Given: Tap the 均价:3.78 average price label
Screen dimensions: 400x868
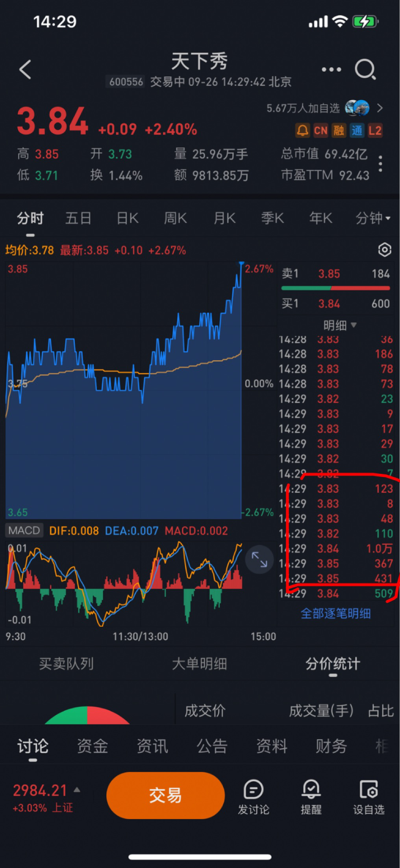Looking at the screenshot, I should point(30,250).
